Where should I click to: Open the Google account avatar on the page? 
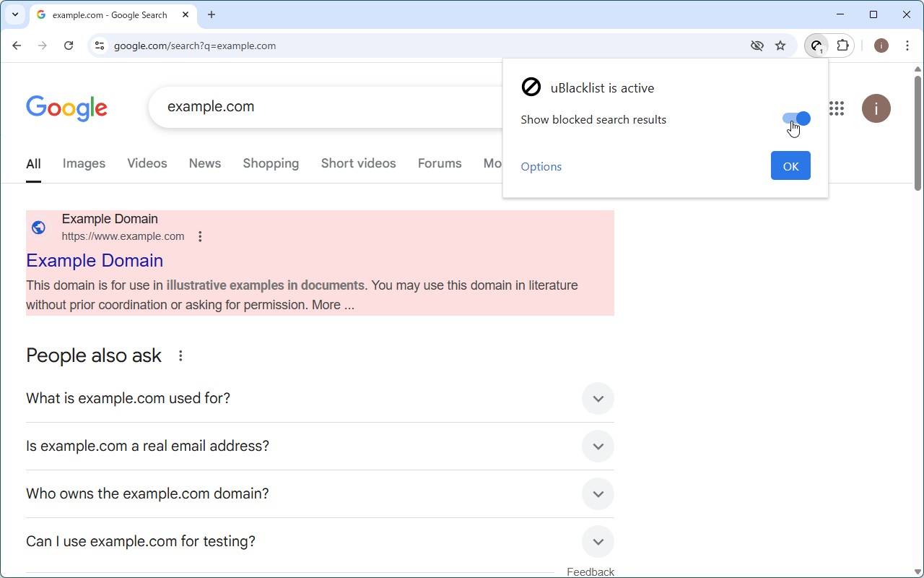[x=876, y=108]
